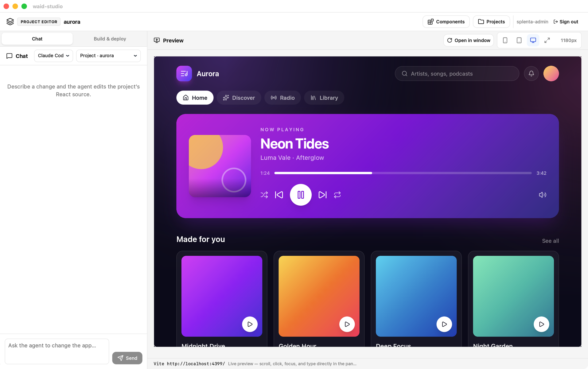Select the tablet viewport icon

[x=519, y=40]
